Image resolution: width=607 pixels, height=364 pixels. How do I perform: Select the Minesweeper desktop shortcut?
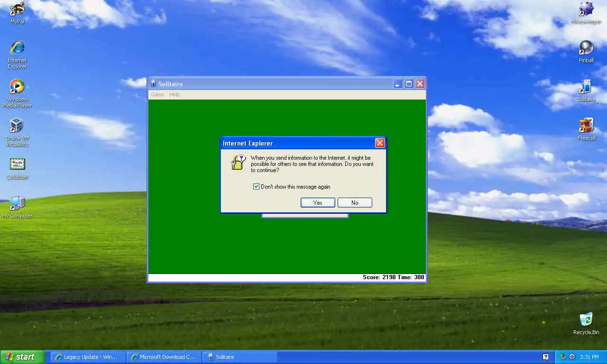coord(587,13)
